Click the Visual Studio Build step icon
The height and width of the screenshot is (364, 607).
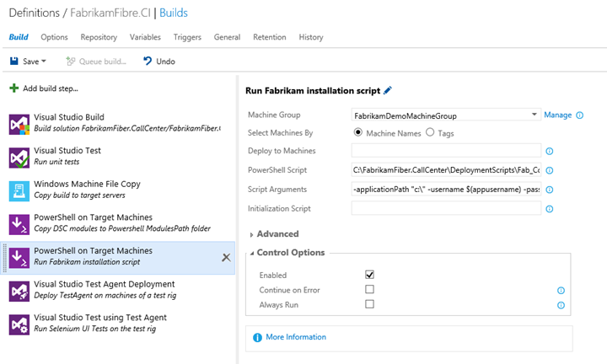point(19,123)
